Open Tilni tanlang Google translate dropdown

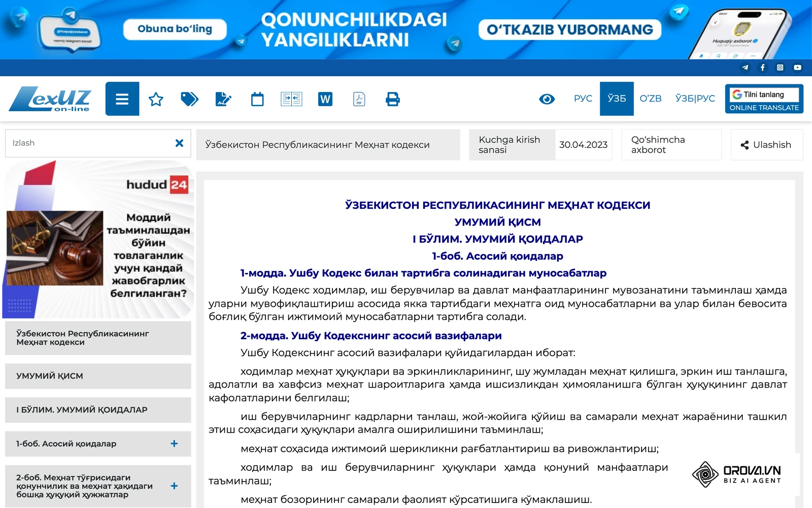[764, 94]
